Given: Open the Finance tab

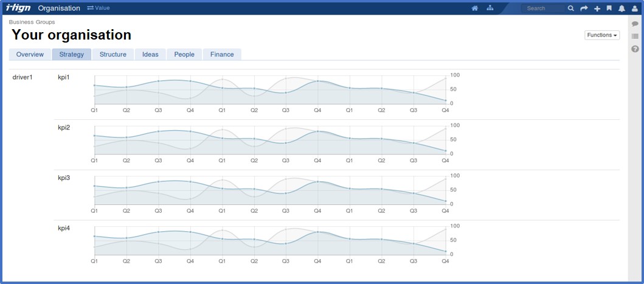Looking at the screenshot, I should click(x=222, y=54).
